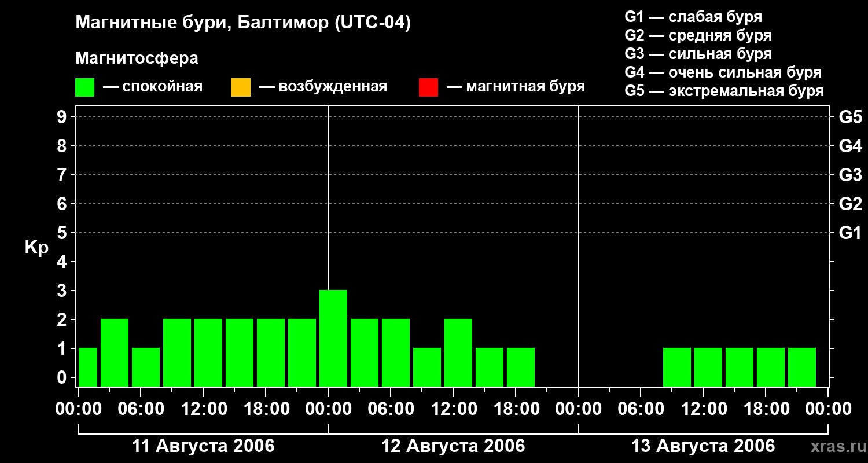
Task: Click the '18:00' time label under 12 August
Action: pos(516,409)
